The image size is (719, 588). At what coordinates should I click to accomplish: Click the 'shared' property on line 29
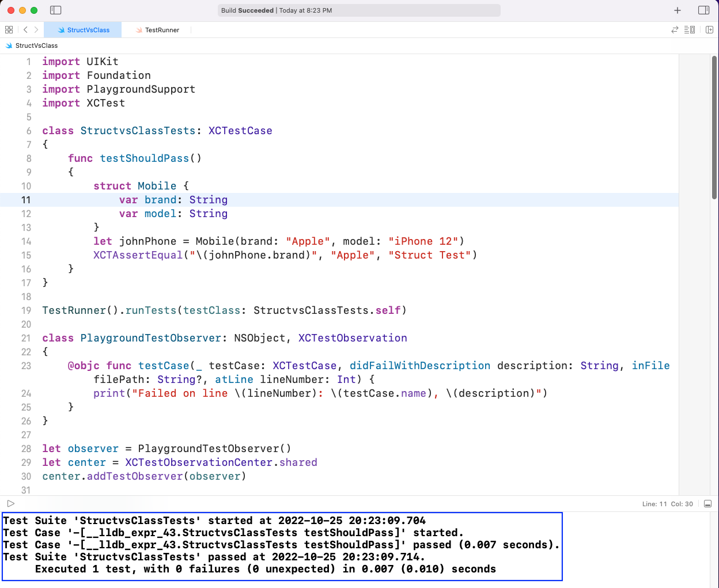(298, 462)
